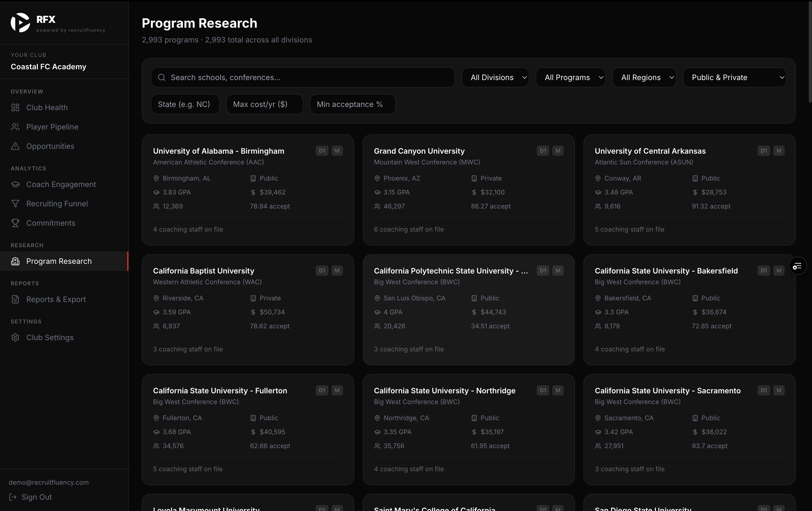This screenshot has height=511, width=812.
Task: Click location pin next to Fullerton, CA
Action: coord(156,418)
